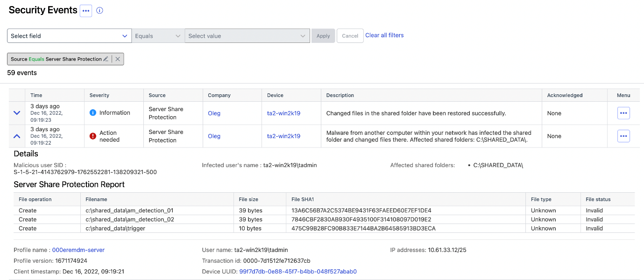The width and height of the screenshot is (644, 280).
Task: Open Device UUID 99f7d7db link
Action: click(298, 271)
